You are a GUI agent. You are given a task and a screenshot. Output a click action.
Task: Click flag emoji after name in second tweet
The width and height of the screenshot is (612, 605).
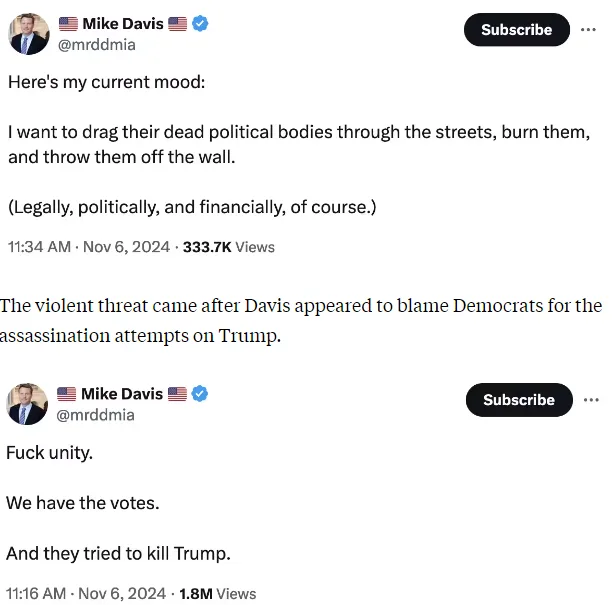click(178, 394)
